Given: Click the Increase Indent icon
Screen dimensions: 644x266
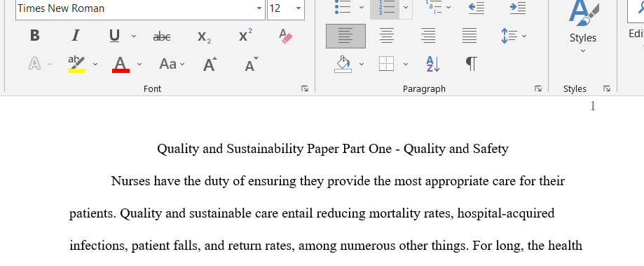Looking at the screenshot, I should pyautogui.click(x=517, y=8).
